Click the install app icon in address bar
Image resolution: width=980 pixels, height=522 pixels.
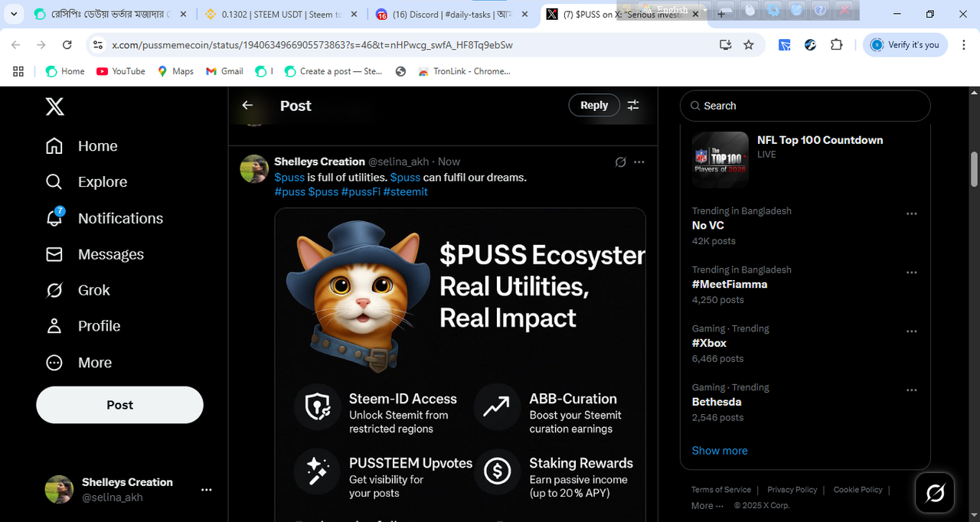[x=726, y=45]
